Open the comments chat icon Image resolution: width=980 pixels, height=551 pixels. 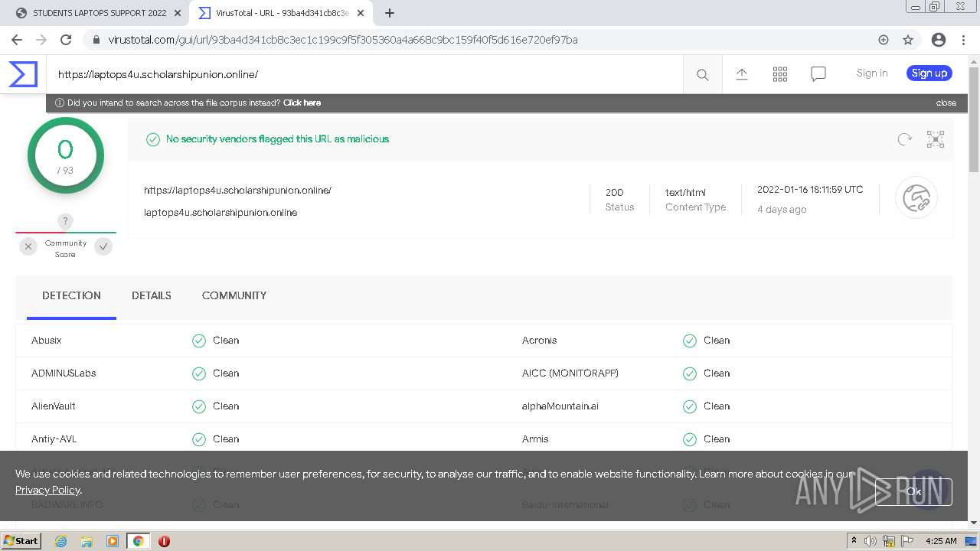tap(818, 73)
